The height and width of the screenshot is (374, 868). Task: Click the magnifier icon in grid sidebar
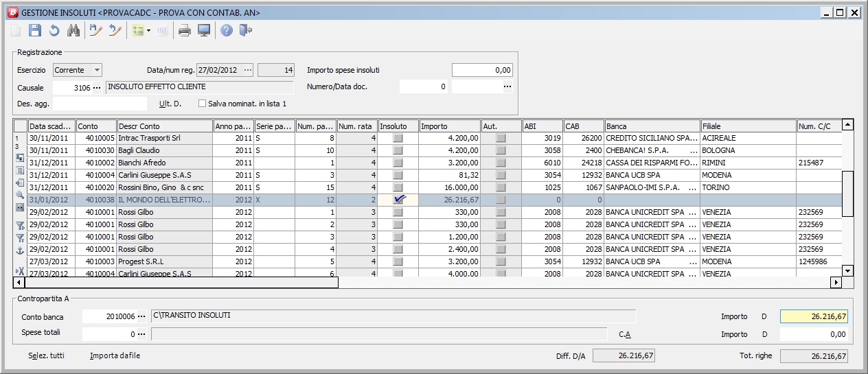point(20,195)
